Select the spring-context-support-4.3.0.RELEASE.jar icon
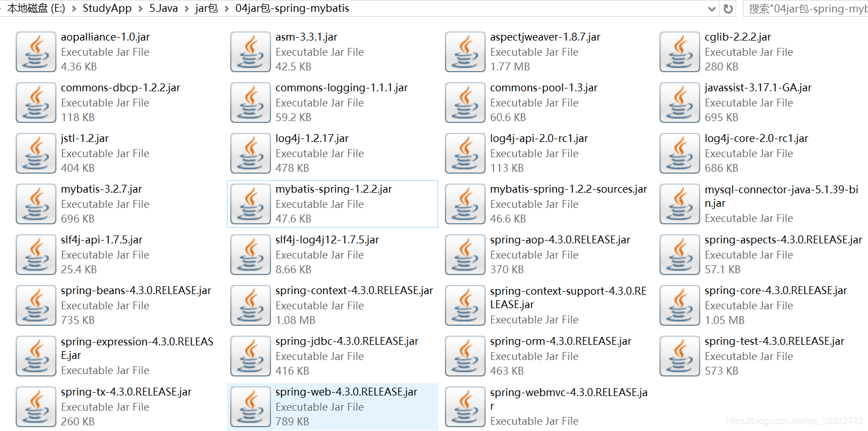 [x=465, y=305]
